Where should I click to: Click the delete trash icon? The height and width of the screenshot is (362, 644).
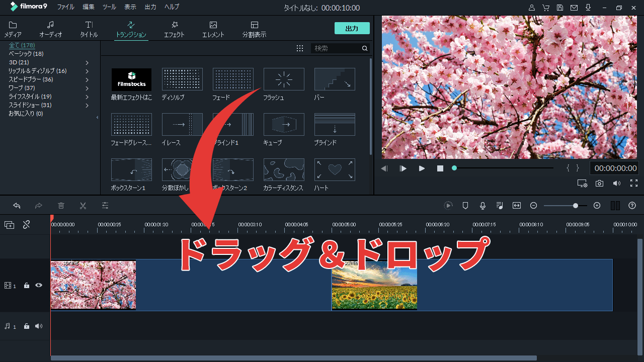(x=61, y=206)
